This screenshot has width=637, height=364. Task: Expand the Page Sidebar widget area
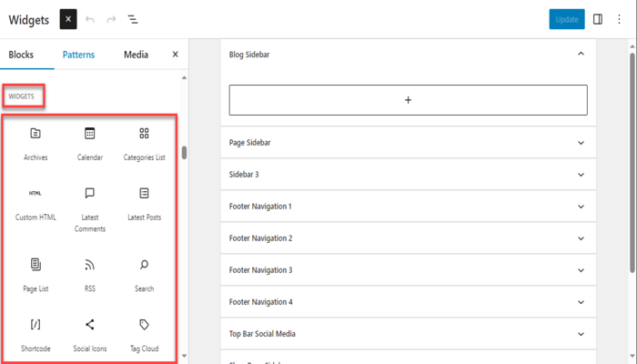pos(581,143)
